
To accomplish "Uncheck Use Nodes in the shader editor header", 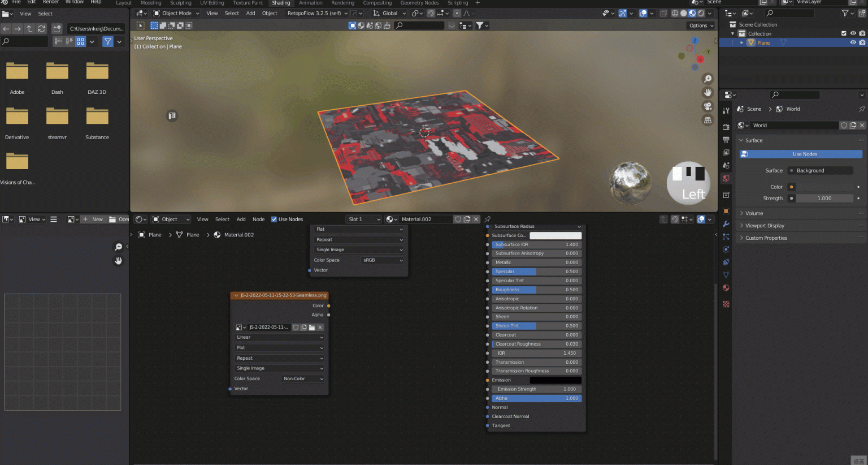I will coord(274,219).
